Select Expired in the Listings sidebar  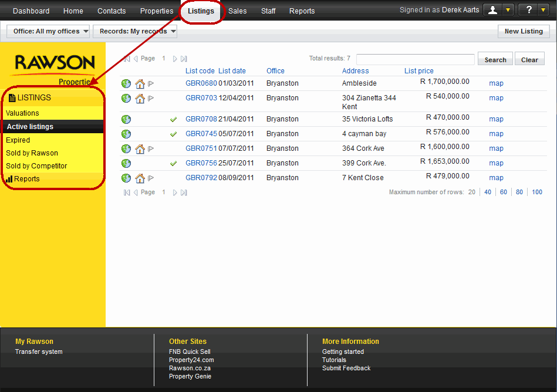point(18,140)
